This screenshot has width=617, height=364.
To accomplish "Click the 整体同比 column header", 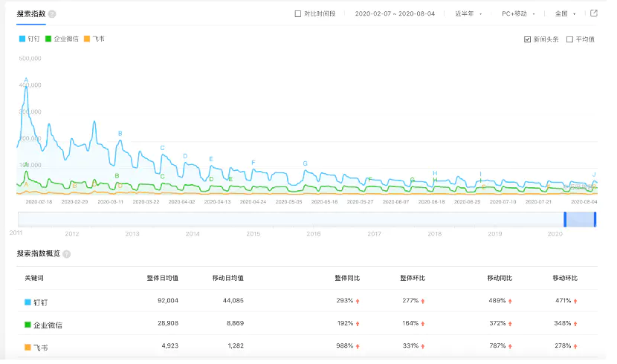I will (347, 278).
